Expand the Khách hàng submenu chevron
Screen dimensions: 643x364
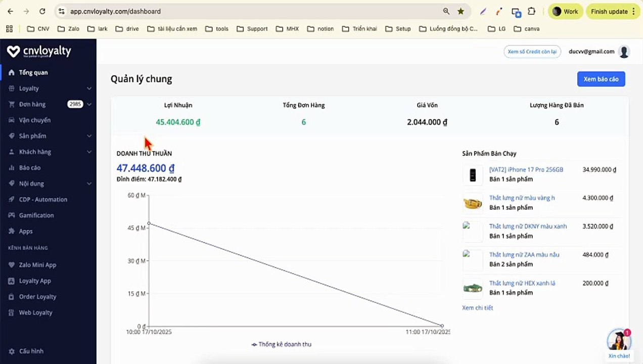tap(89, 152)
